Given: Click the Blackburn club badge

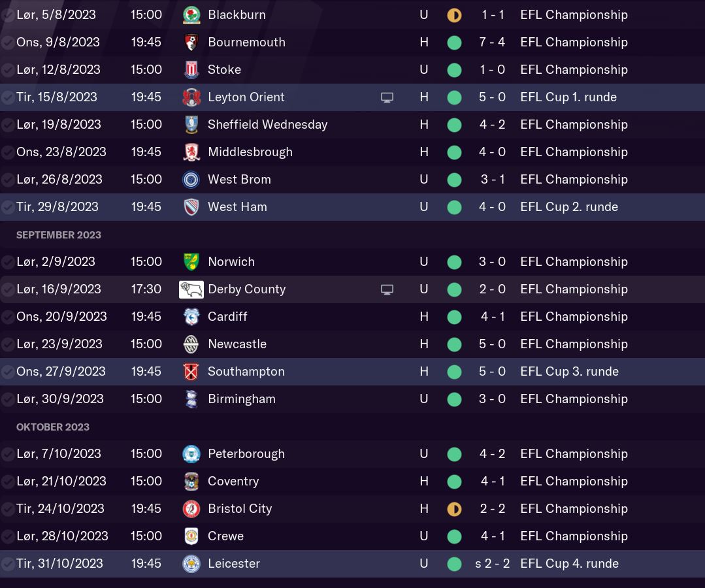Looking at the screenshot, I should [191, 14].
